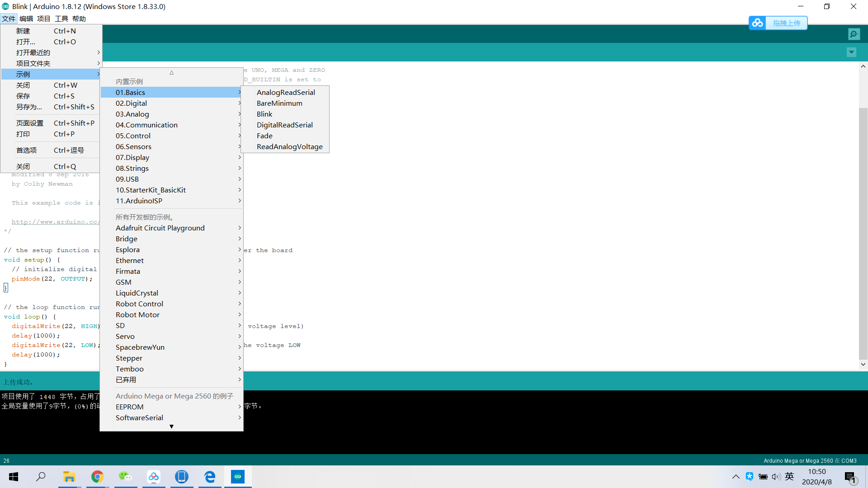Image resolution: width=868 pixels, height=488 pixels.
Task: Open WeChat from the taskbar
Action: pyautogui.click(x=125, y=477)
